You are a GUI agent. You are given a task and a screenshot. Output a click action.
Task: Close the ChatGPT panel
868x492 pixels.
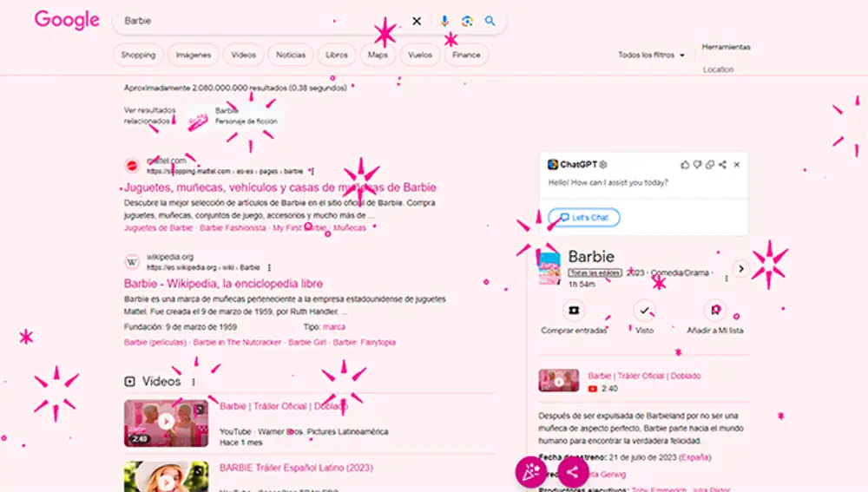point(737,164)
